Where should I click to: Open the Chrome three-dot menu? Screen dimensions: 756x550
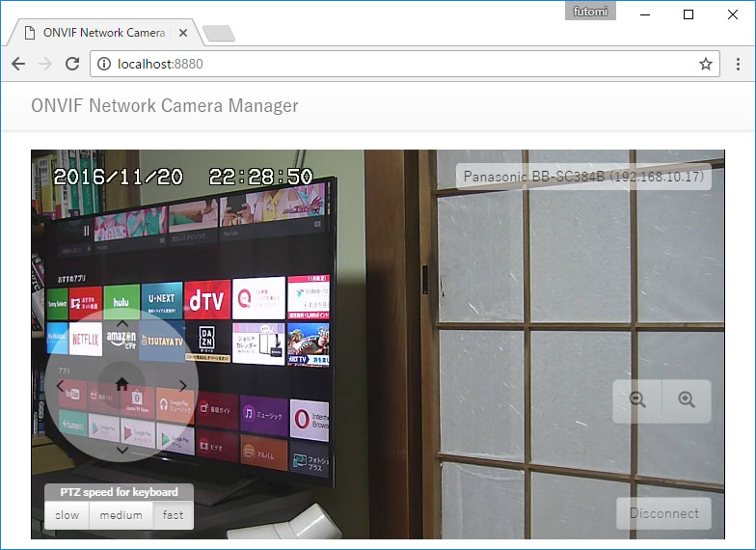click(738, 64)
